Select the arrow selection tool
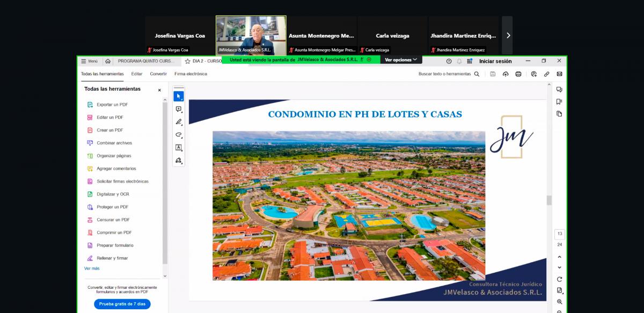The width and height of the screenshot is (644, 313). pyautogui.click(x=178, y=97)
